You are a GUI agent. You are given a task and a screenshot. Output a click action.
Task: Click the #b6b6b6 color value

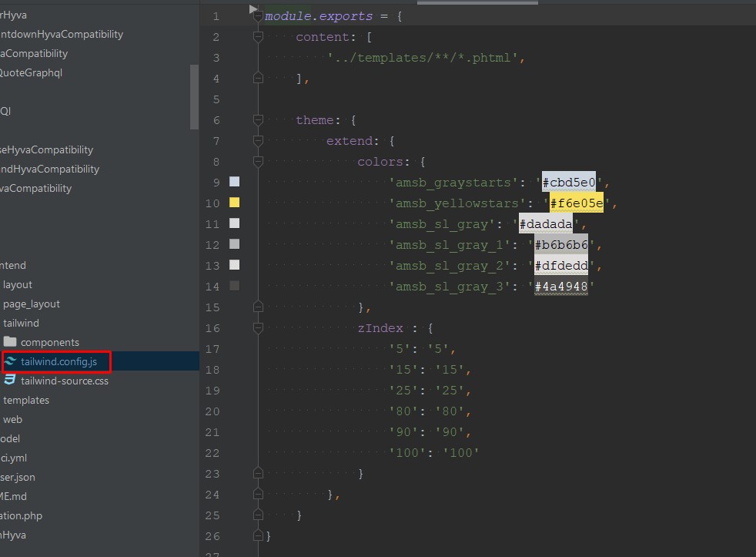[560, 245]
